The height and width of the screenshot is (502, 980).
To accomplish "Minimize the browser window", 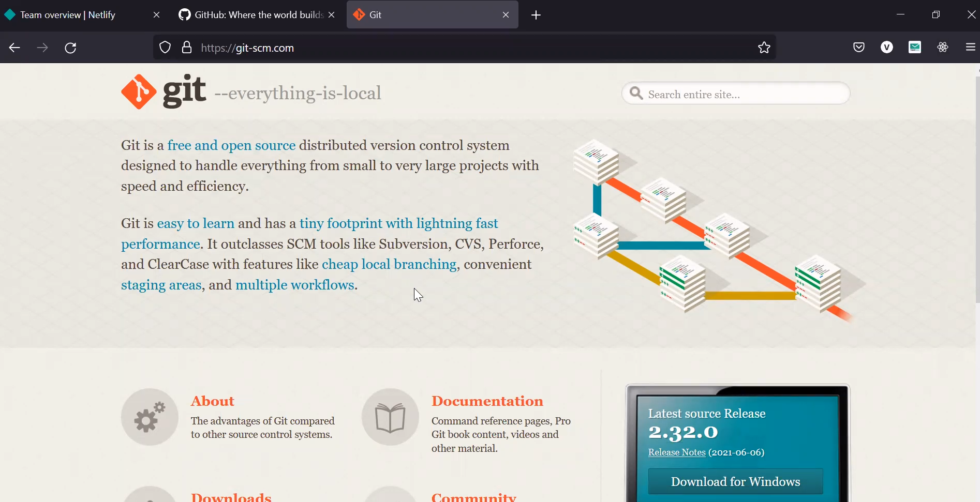I will pos(901,14).
